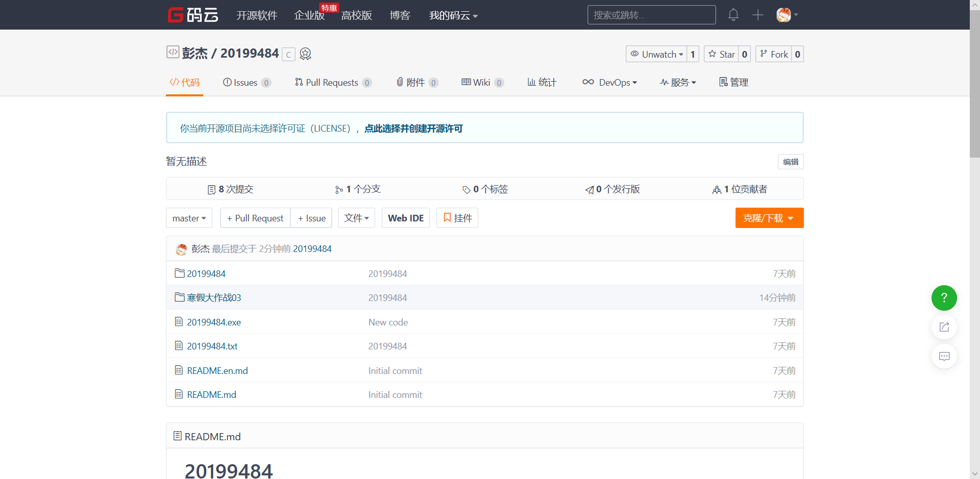
Task: Open the 20199484 folder icon
Action: (x=179, y=273)
